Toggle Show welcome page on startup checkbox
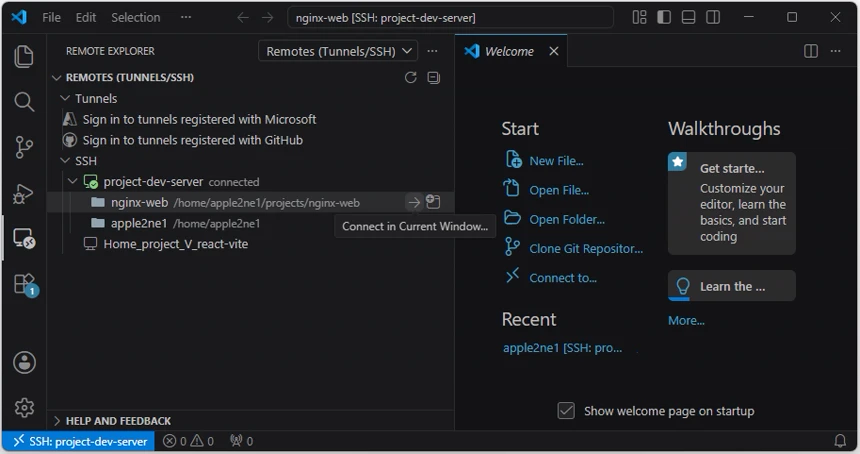 566,411
